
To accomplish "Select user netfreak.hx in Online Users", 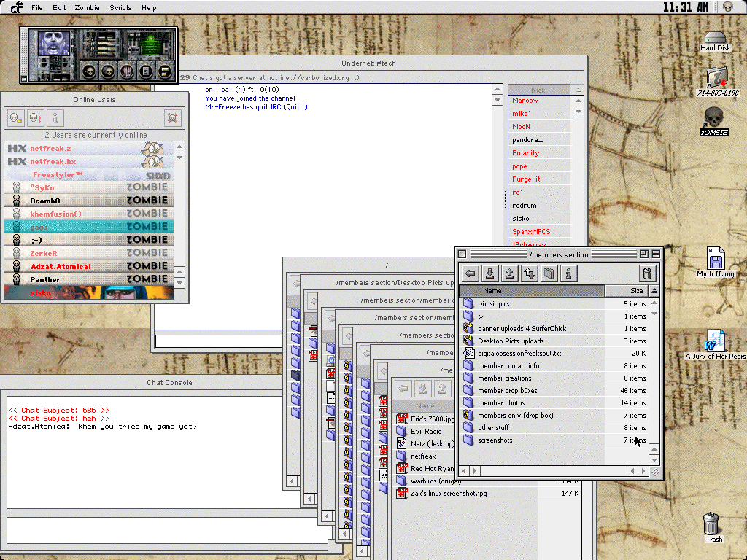I will [89, 161].
